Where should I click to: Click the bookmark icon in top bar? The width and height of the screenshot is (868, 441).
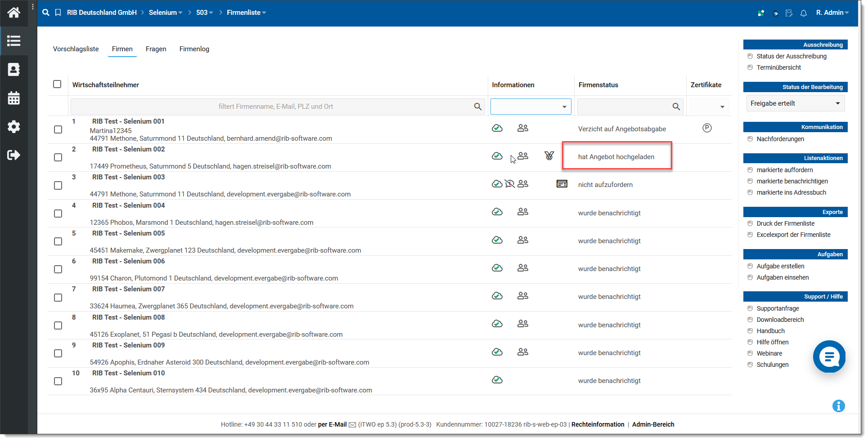click(58, 13)
